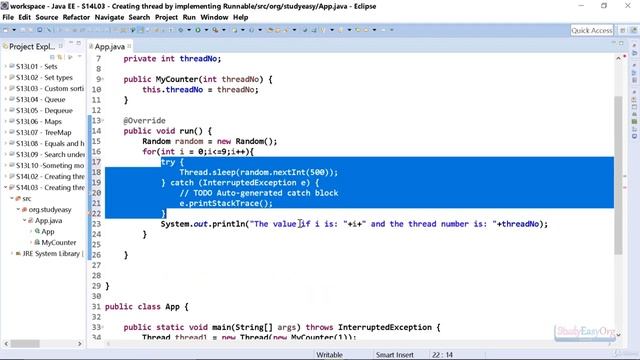The image size is (640, 360).
Task: Select the Project Explorer tab
Action: [32, 47]
